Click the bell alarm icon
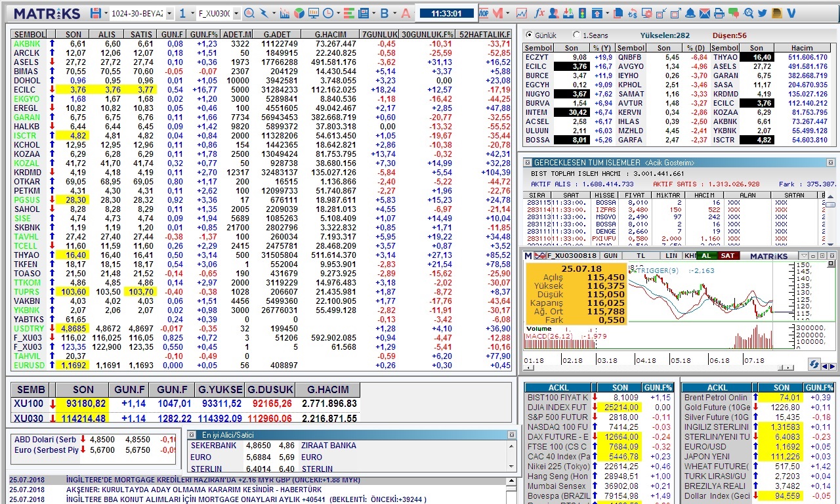The width and height of the screenshot is (840, 504). pyautogui.click(x=690, y=13)
